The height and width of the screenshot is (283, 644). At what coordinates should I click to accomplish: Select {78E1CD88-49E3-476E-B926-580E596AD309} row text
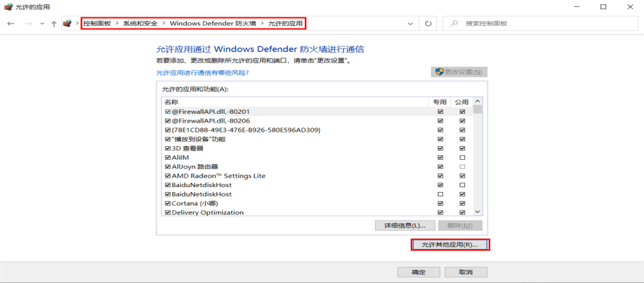pyautogui.click(x=247, y=130)
